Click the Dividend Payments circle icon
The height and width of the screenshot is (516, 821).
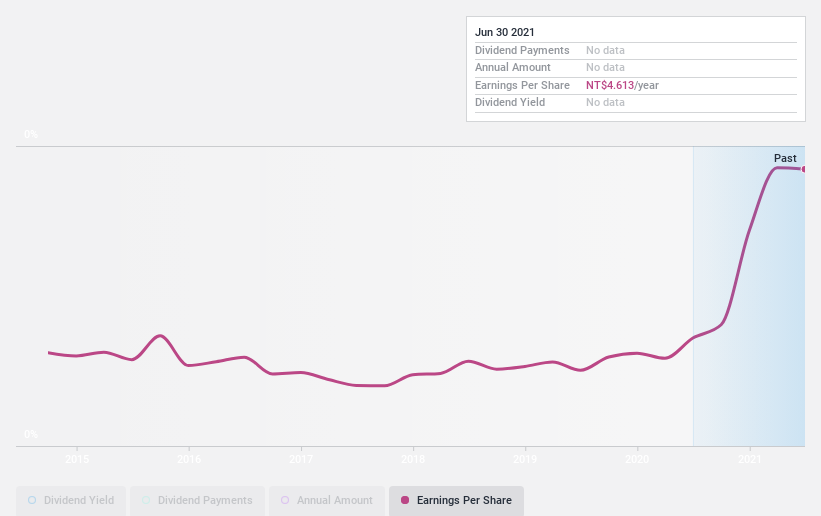[x=146, y=500]
